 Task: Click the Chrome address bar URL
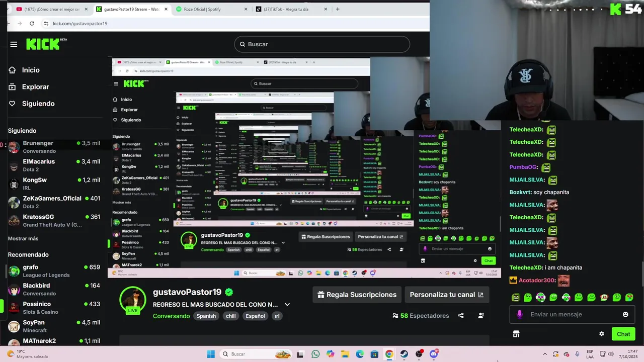pyautogui.click(x=80, y=24)
